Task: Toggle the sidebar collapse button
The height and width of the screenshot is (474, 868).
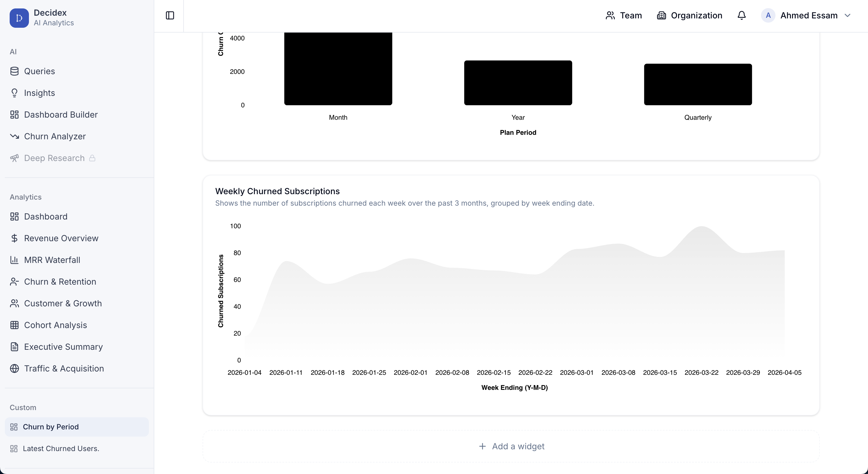Action: tap(170, 15)
